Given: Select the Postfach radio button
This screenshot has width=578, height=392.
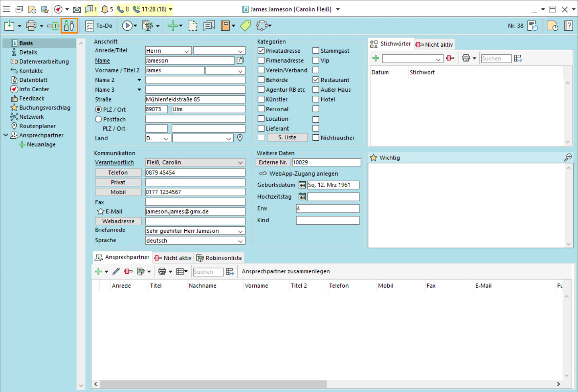Looking at the screenshot, I should (x=98, y=119).
